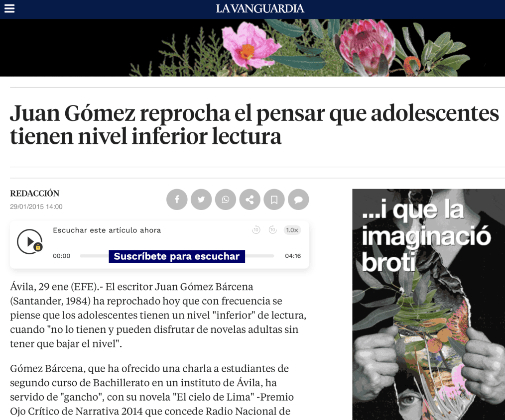Open the hamburger navigation menu
The height and width of the screenshot is (420, 505).
coord(9,8)
